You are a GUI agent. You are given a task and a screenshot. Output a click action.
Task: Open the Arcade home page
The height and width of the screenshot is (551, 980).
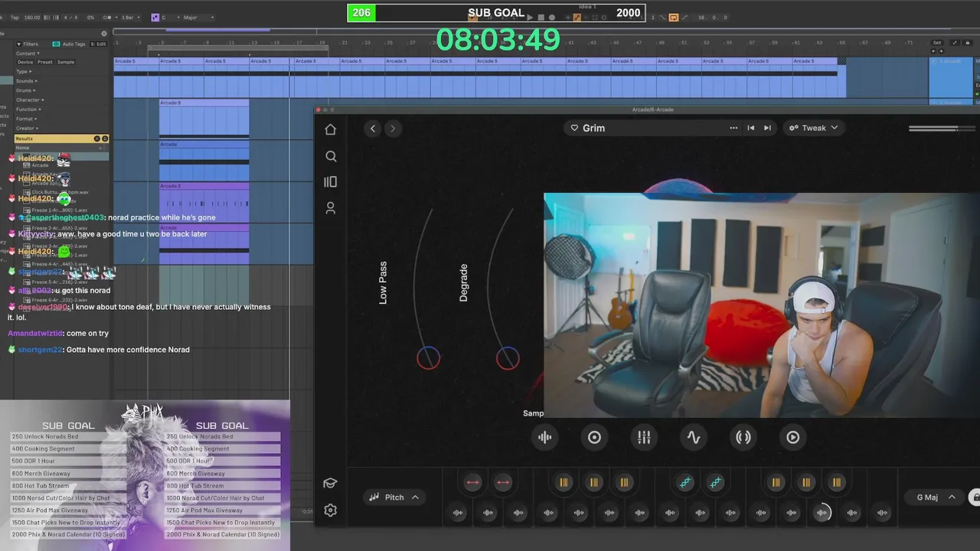(330, 129)
